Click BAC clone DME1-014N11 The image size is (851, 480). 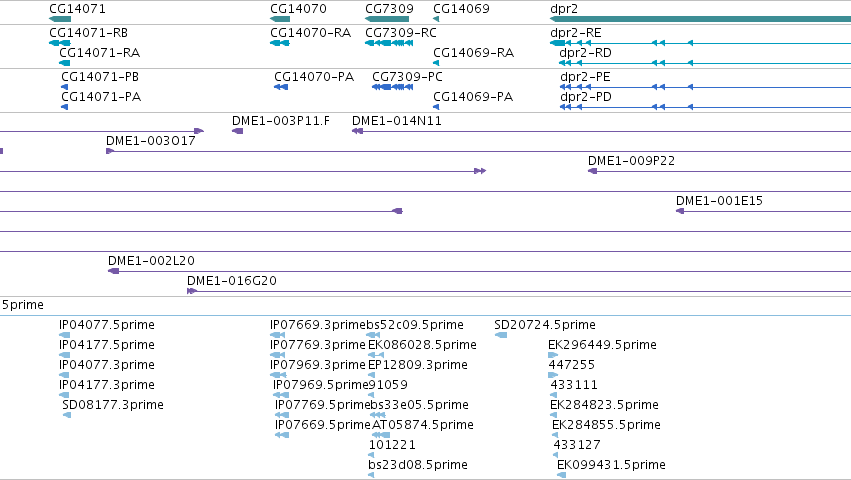(397, 121)
